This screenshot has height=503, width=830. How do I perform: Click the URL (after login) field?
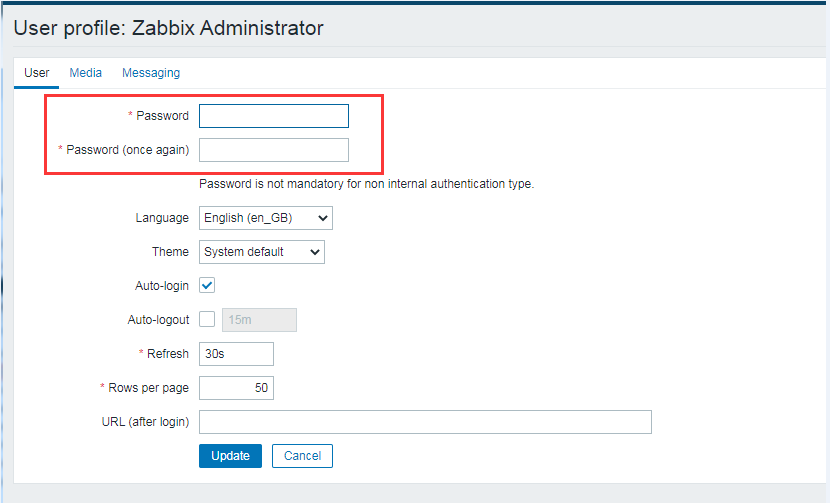(425, 422)
